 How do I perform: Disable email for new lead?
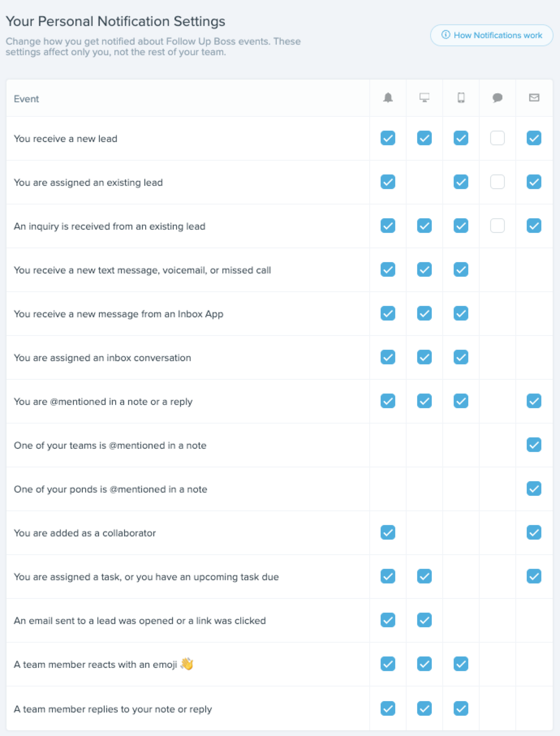(534, 138)
